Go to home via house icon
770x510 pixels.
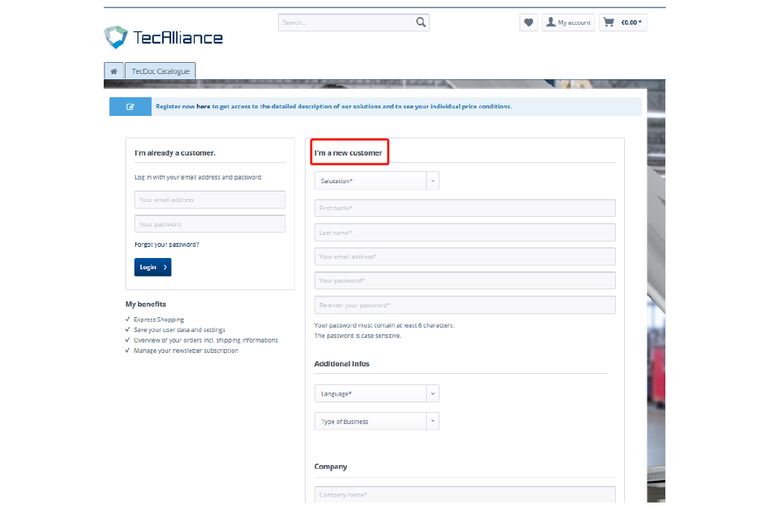113,71
